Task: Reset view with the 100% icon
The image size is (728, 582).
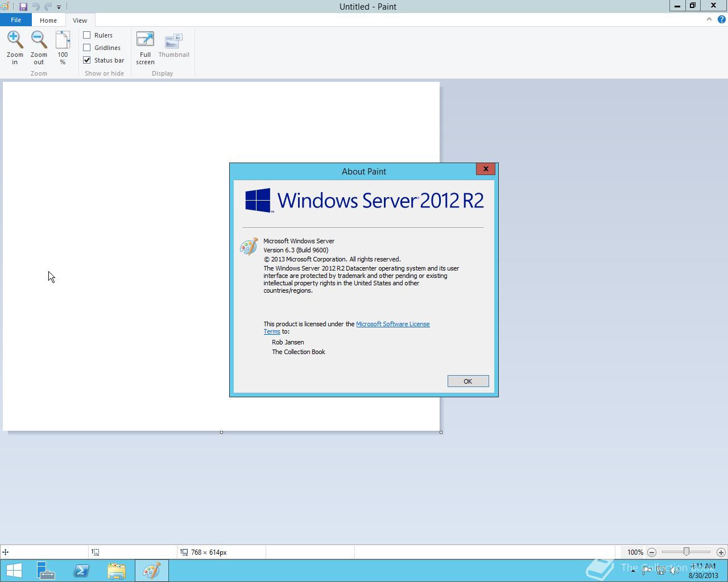Action: pos(63,40)
